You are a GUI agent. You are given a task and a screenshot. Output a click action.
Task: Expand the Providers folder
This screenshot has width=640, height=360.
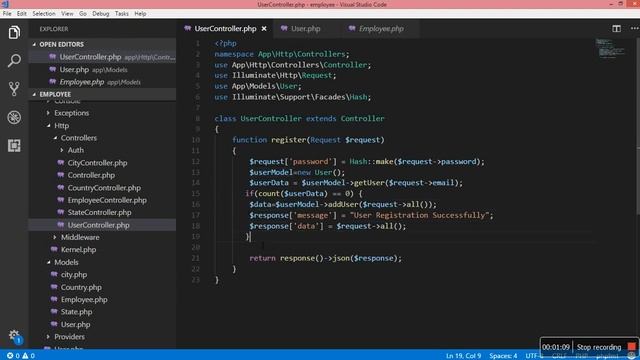[48, 337]
